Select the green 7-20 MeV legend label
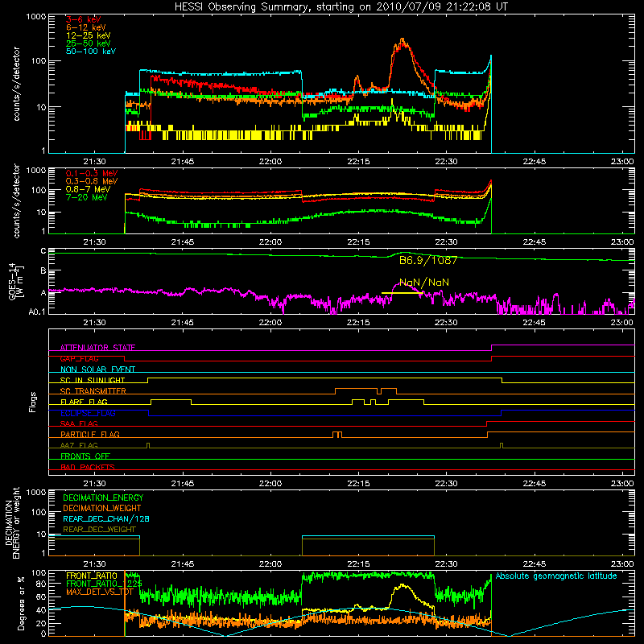The image size is (644, 644). (87, 197)
